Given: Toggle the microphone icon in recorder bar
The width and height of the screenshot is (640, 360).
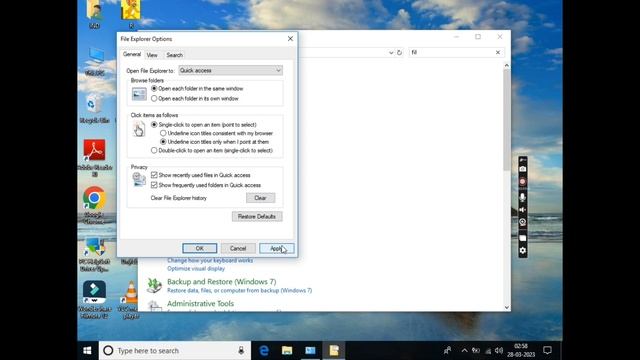Looking at the screenshot, I should click(x=522, y=197).
